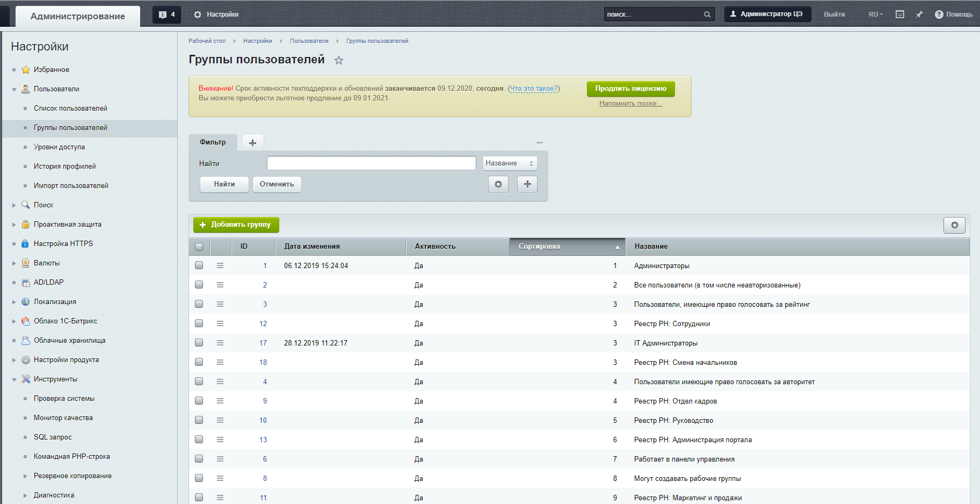Expand the Проактивная защита tree section
The height and width of the screenshot is (504, 980).
coord(14,225)
